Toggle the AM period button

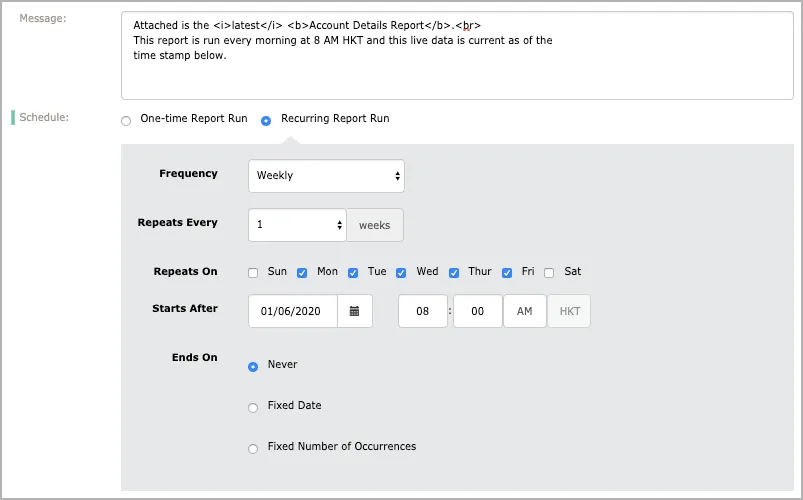(524, 311)
